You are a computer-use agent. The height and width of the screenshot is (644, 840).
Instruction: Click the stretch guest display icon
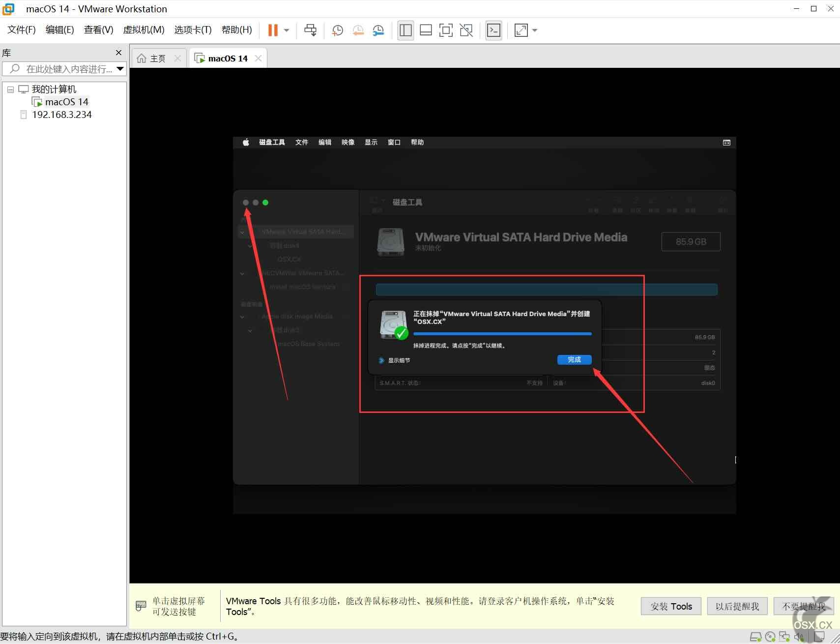click(x=521, y=30)
